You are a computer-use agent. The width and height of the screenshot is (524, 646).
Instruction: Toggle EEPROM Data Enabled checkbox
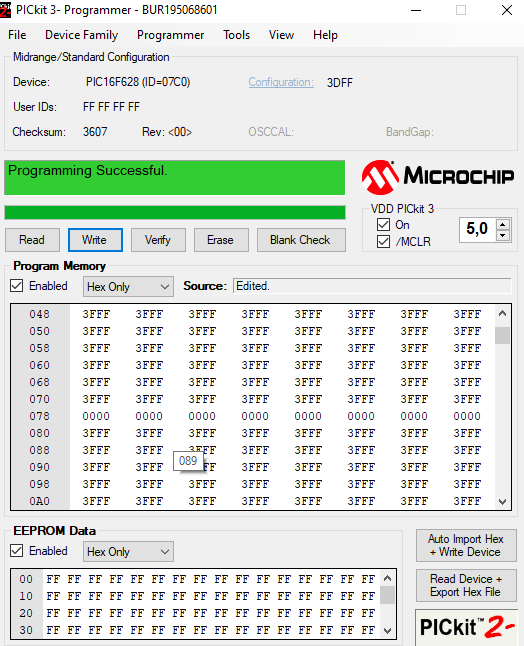tap(16, 551)
